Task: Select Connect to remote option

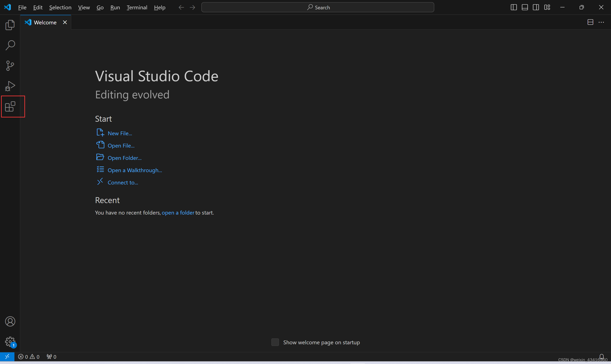Action: (123, 182)
